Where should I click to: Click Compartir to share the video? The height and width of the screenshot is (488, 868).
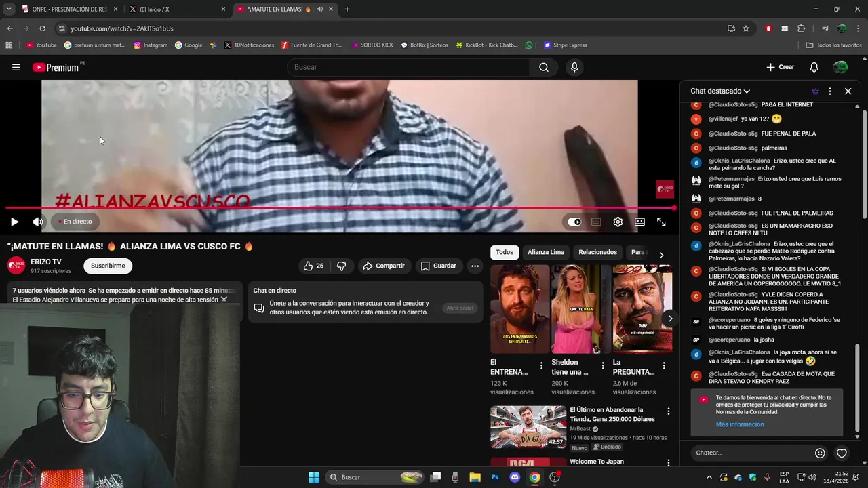384,266
